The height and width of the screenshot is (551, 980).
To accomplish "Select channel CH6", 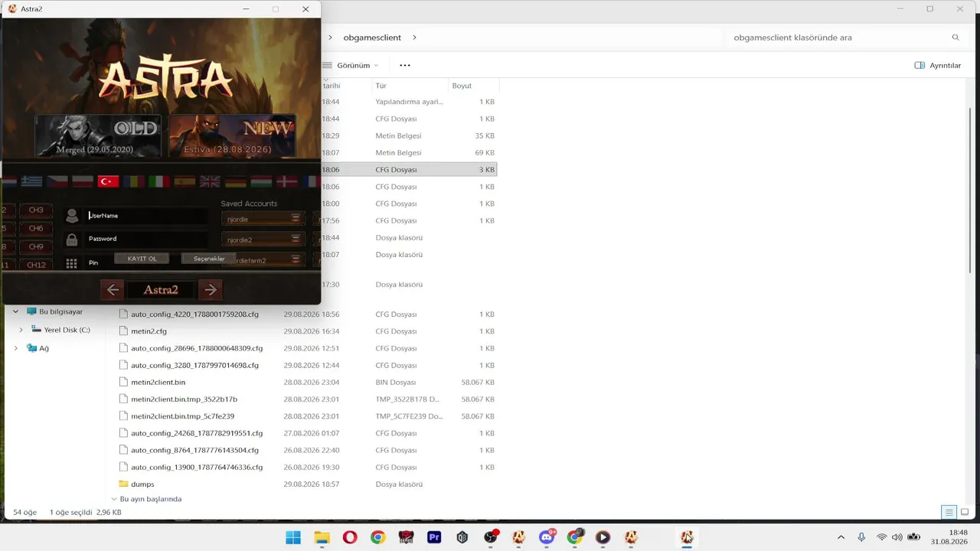I will (36, 228).
